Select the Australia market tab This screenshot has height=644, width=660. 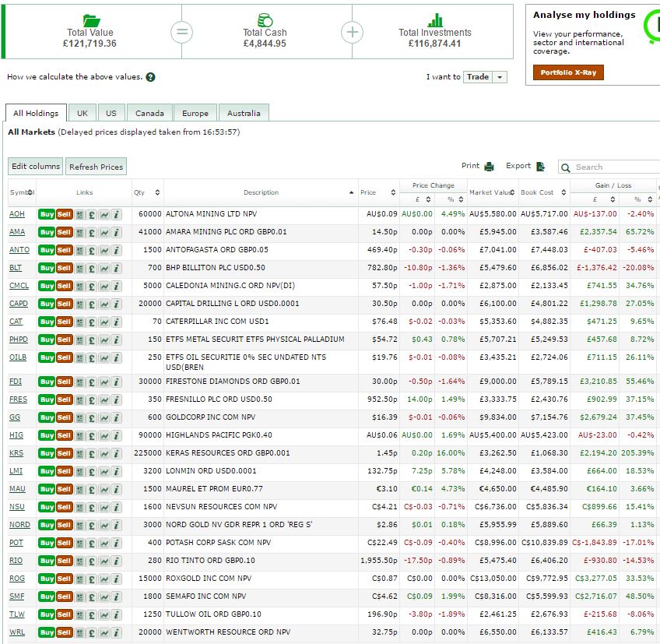click(244, 113)
